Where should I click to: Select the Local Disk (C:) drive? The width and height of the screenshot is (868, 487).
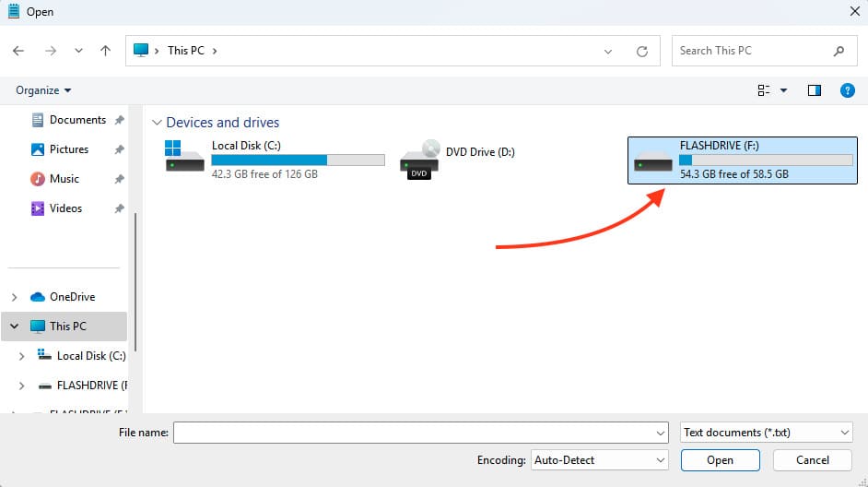(x=274, y=160)
